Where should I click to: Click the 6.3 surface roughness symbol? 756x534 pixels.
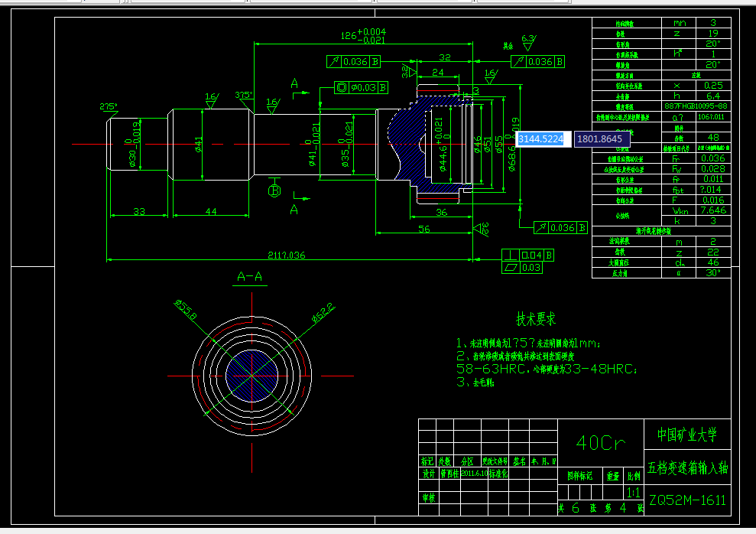[x=528, y=42]
